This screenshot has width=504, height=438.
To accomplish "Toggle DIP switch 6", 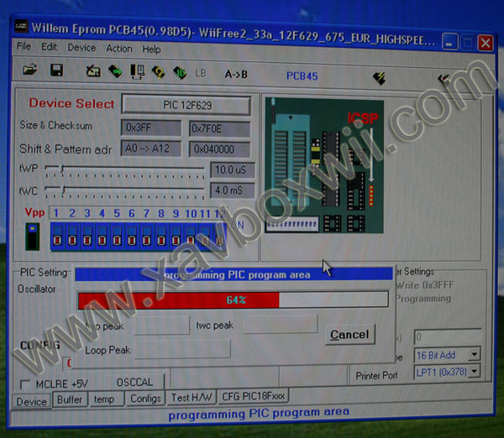I will pos(132,237).
